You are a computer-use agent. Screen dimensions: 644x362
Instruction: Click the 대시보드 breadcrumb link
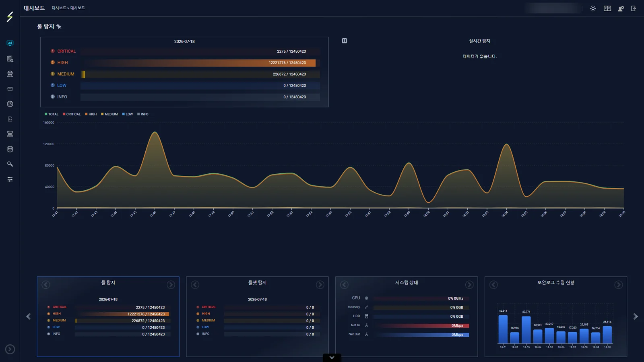(x=59, y=8)
